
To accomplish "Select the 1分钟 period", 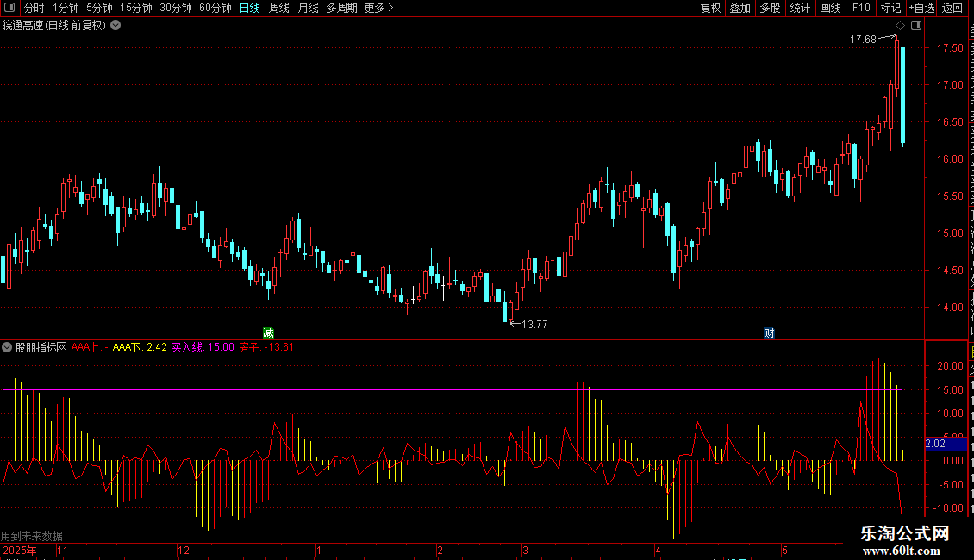I will [66, 8].
